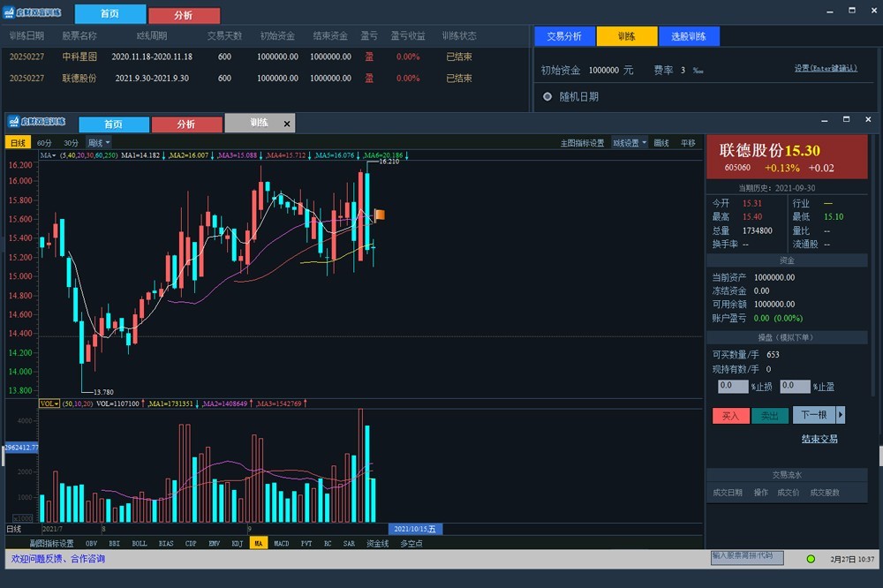The image size is (883, 588).
Task: Click the play arrow beside 下一根
Action: pos(841,415)
